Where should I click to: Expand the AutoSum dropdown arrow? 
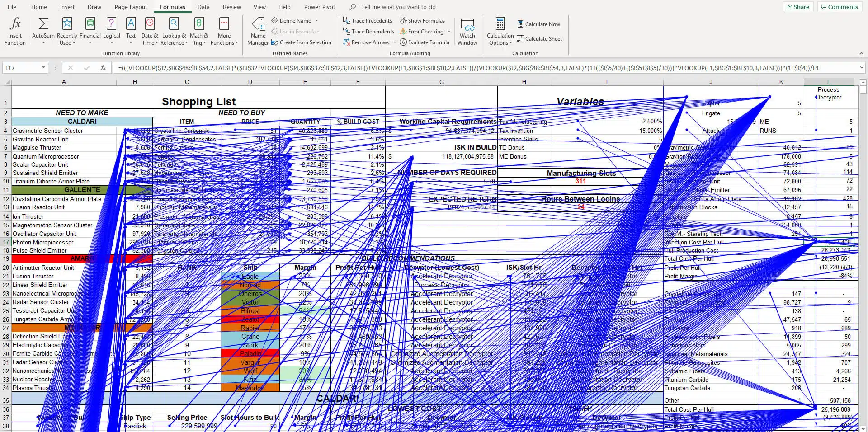pos(43,43)
